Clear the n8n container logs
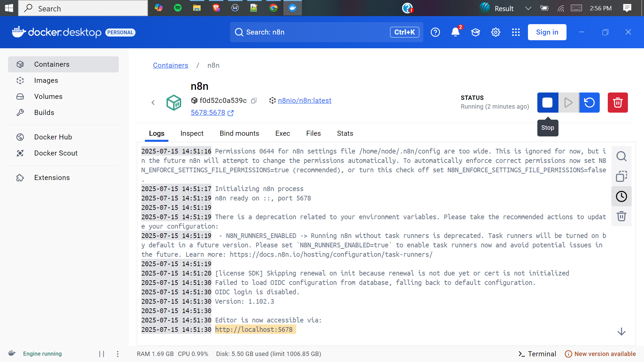The height and width of the screenshot is (362, 644). pyautogui.click(x=622, y=216)
